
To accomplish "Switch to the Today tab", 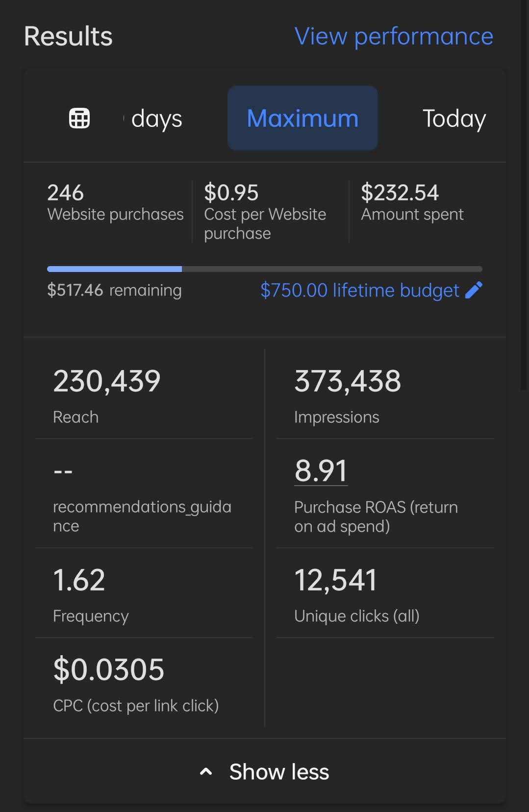I will pos(454,119).
